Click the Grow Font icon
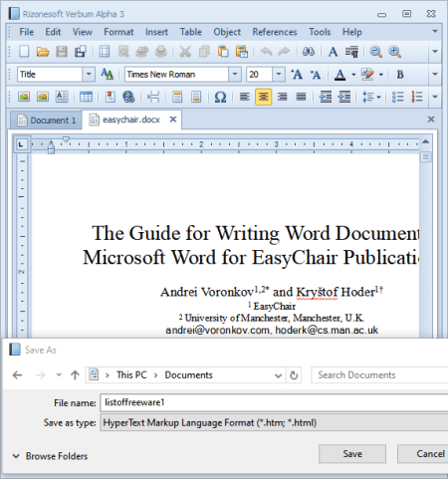448x479 pixels. point(297,75)
